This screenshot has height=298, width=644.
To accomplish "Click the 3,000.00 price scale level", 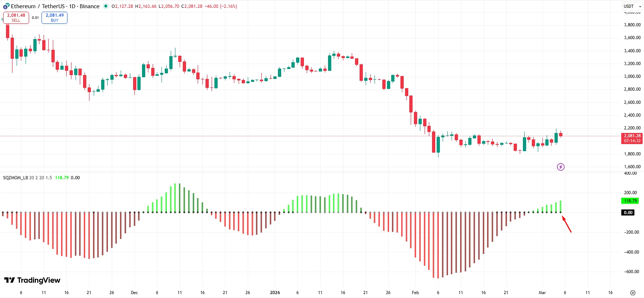I will coord(632,76).
